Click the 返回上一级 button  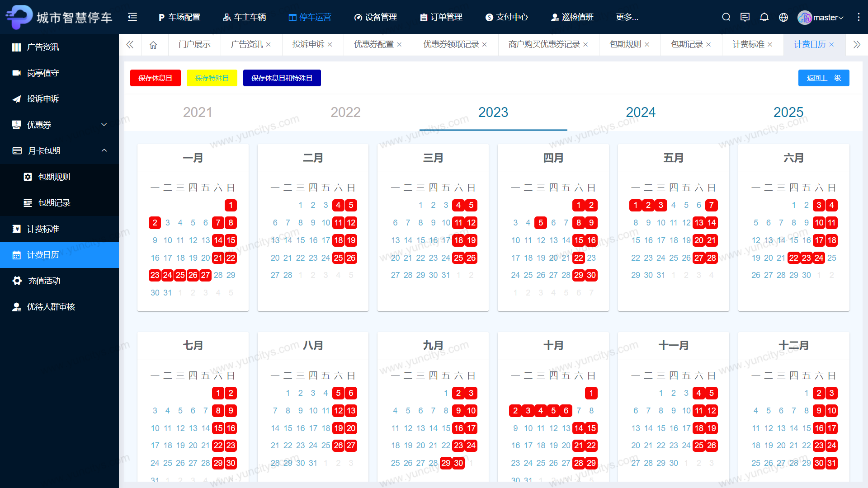pos(823,78)
